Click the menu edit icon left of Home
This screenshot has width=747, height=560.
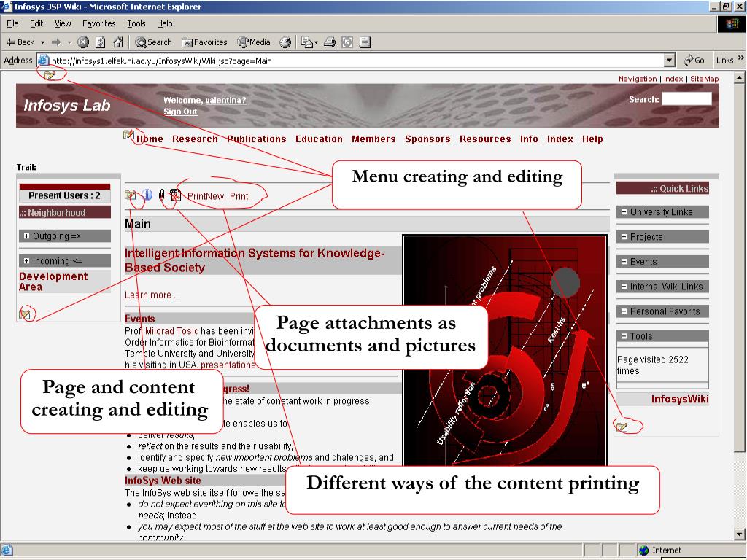point(128,135)
